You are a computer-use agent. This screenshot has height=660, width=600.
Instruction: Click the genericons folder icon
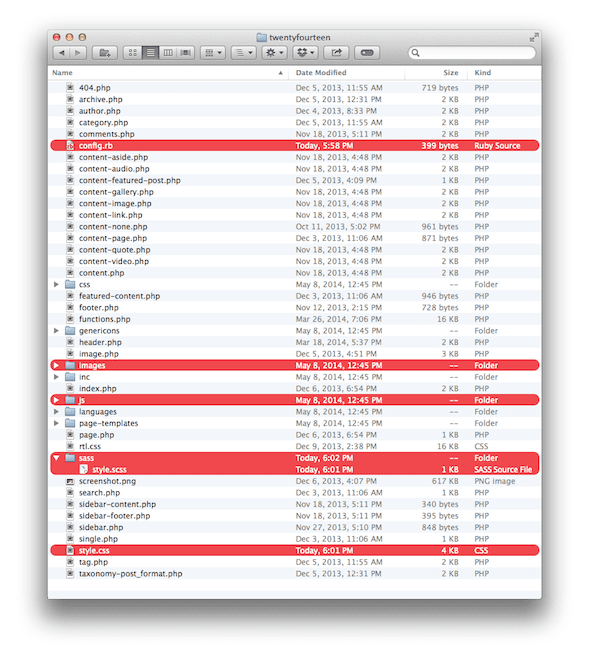click(70, 331)
